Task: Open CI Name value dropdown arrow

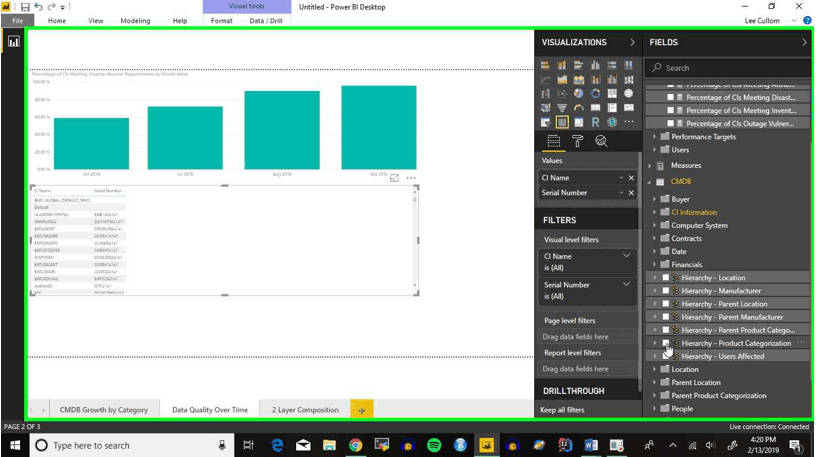Action: pos(621,178)
